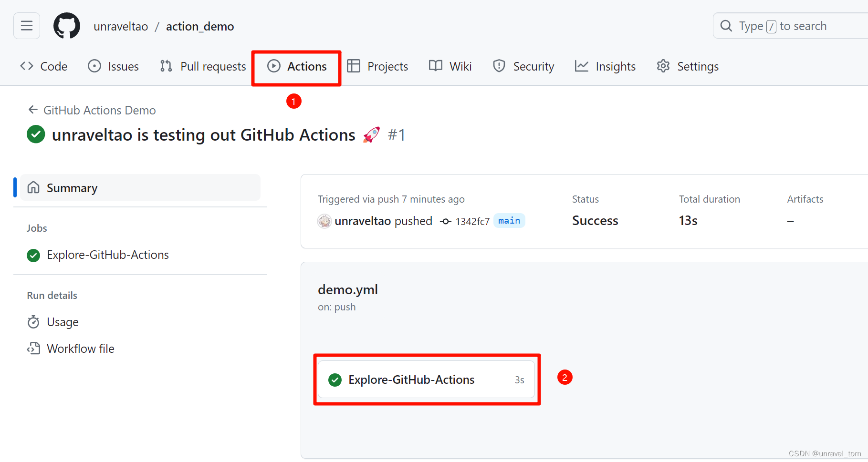868x462 pixels.
Task: Click the green success check by the run title
Action: [x=36, y=134]
